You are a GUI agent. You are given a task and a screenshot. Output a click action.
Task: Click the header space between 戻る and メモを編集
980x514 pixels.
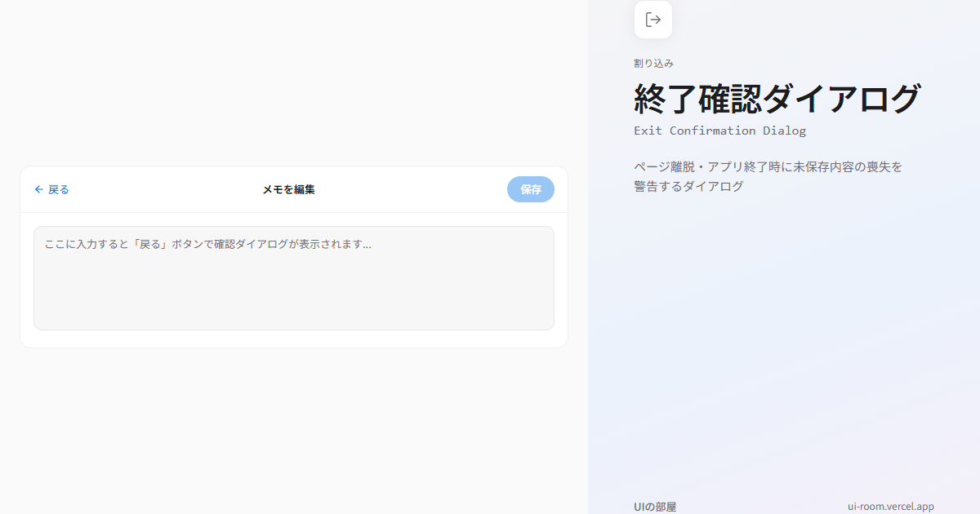coord(165,189)
